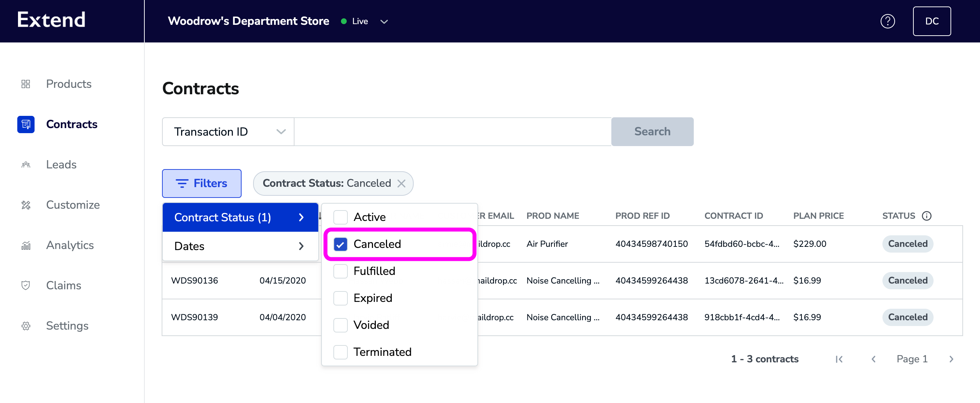Screen dimensions: 980x403
Task: Click the CONTRACT ID column header
Action: [x=733, y=216]
